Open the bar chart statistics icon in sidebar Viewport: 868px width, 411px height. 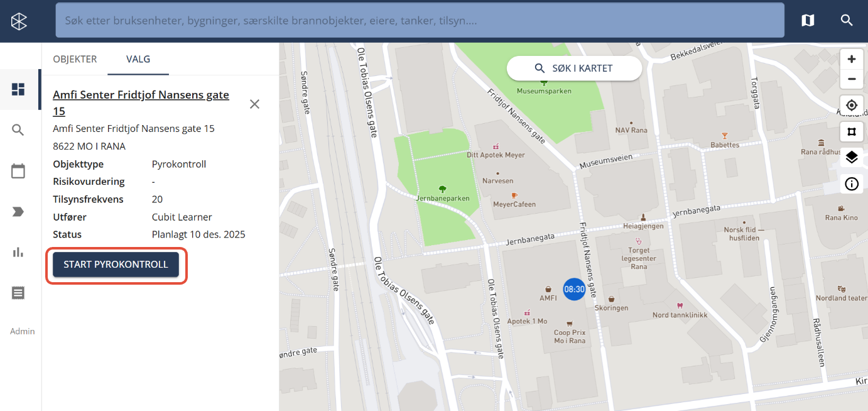point(18,252)
